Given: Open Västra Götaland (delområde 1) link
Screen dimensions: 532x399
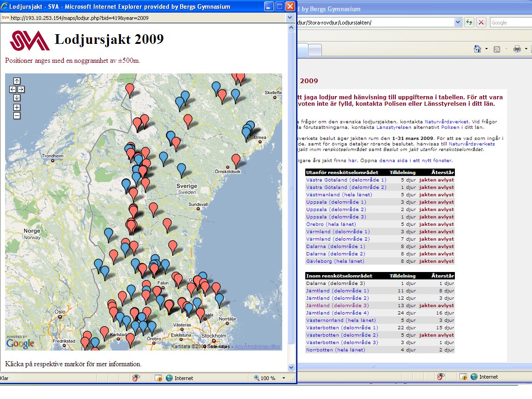Looking at the screenshot, I should 346,180.
